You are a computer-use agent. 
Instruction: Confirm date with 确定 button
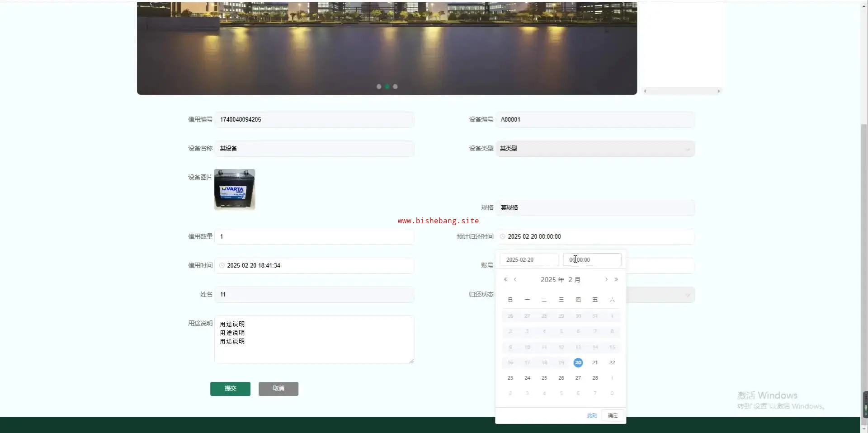(x=613, y=415)
